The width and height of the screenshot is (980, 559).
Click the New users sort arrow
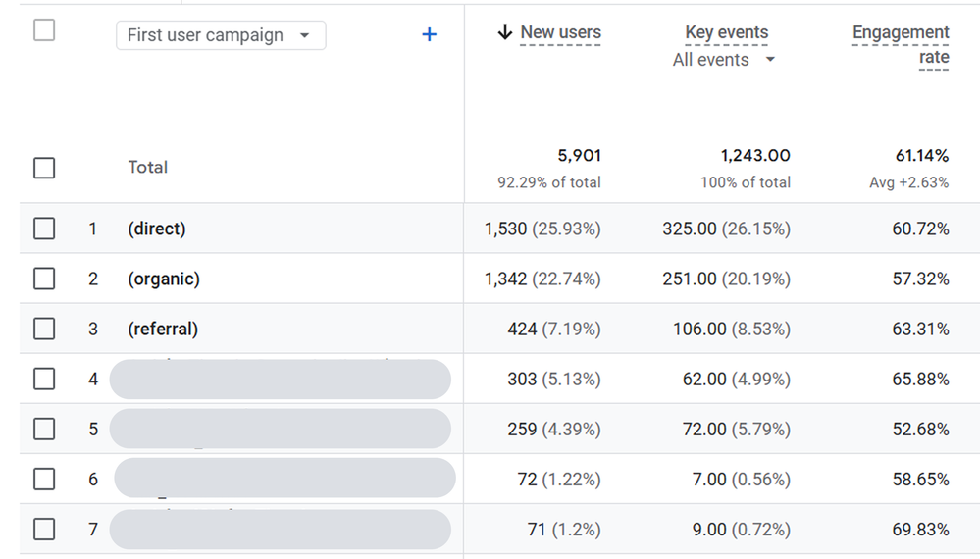pyautogui.click(x=505, y=32)
